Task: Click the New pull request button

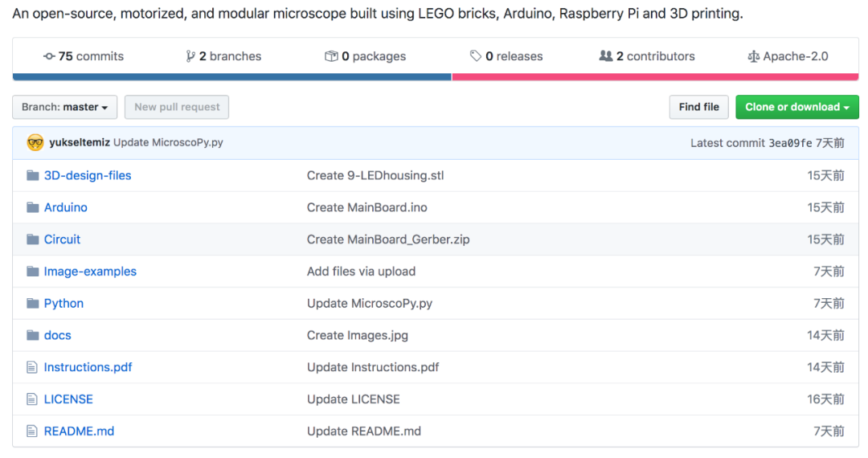Action: click(x=177, y=107)
